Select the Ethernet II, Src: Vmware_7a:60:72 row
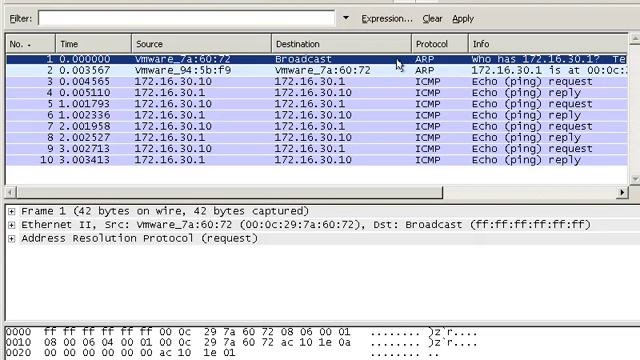The image size is (640, 360). 306,224
